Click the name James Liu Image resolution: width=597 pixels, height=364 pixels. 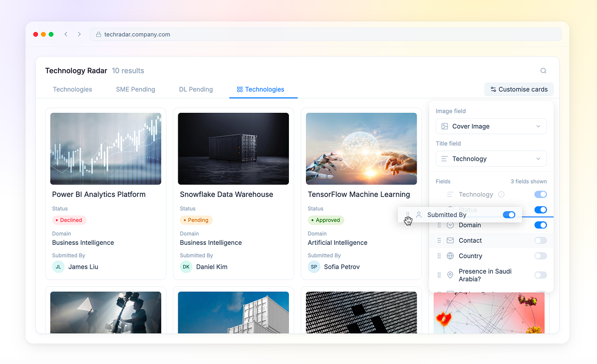[x=84, y=267]
